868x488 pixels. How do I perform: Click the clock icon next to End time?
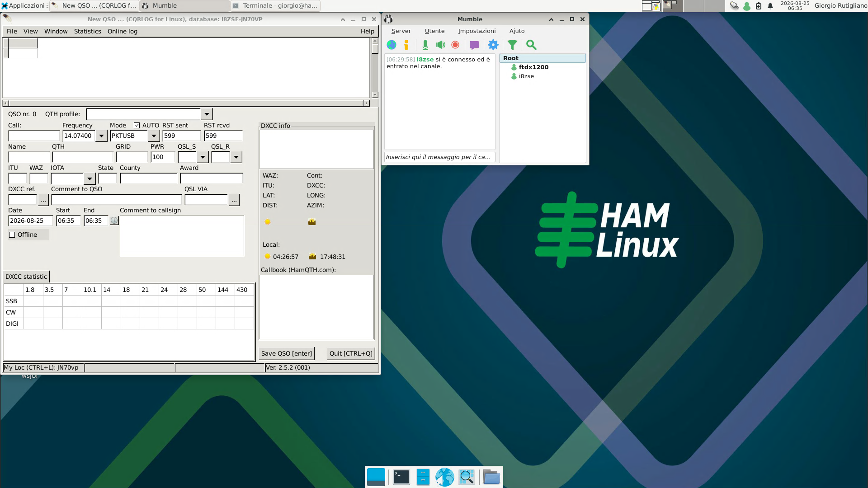pos(114,221)
